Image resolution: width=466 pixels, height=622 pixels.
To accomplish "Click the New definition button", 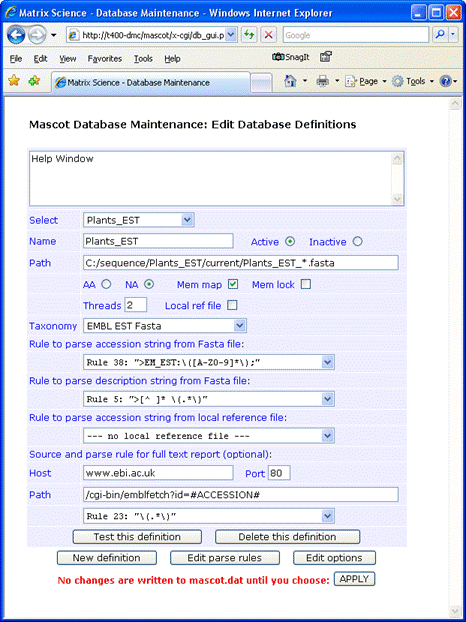I will [x=107, y=558].
